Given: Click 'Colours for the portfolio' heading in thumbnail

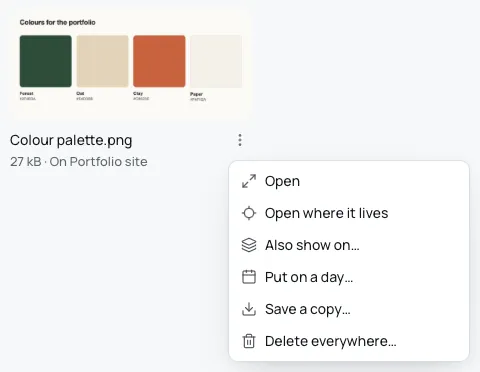Looking at the screenshot, I should pyautogui.click(x=57, y=22).
